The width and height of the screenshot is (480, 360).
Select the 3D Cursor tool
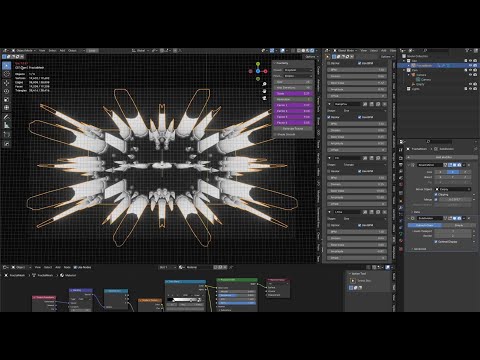pyautogui.click(x=7, y=74)
